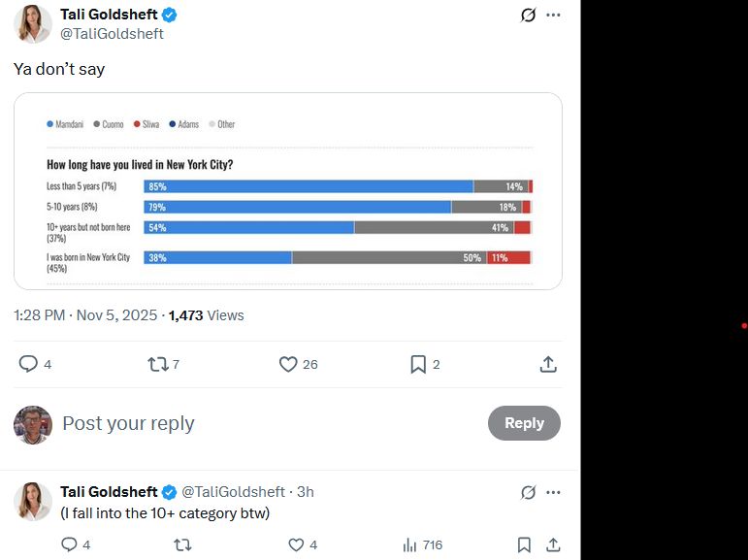Bookmark the 10+ category reply

524,544
